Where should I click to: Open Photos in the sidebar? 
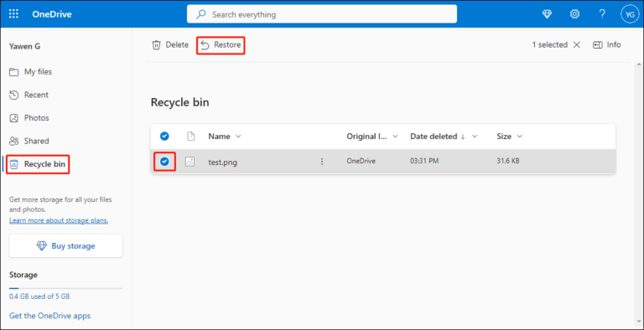29,118
